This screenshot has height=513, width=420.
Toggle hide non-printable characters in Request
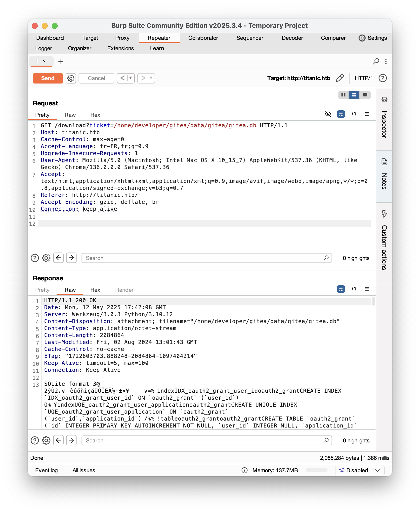point(328,114)
